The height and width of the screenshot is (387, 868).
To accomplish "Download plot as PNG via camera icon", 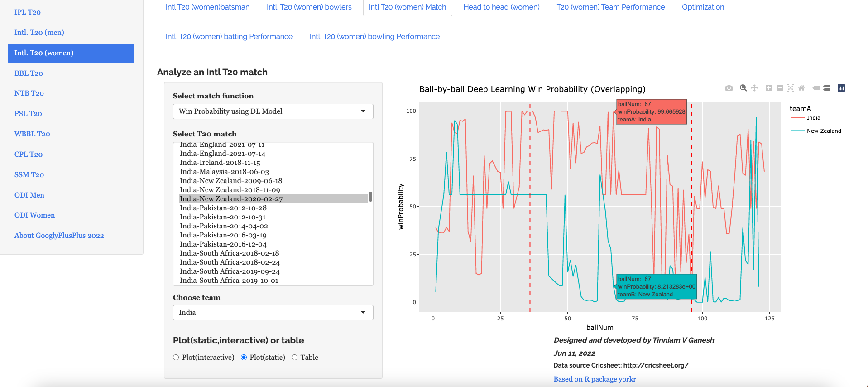I will click(729, 88).
